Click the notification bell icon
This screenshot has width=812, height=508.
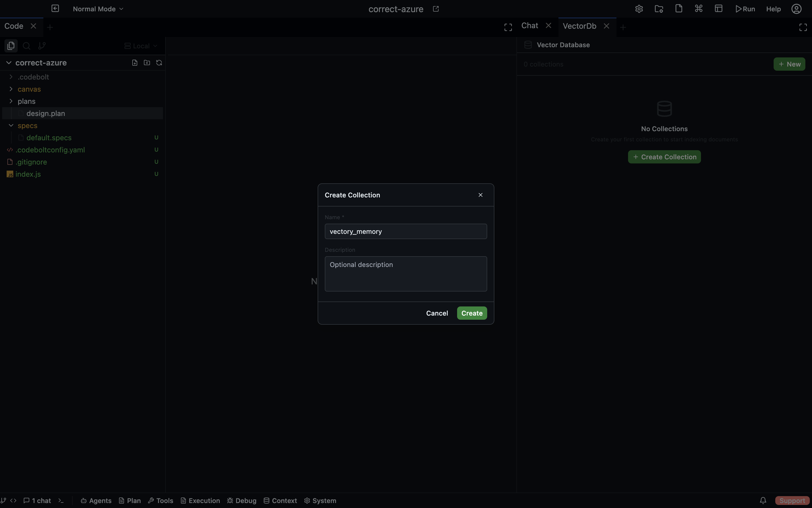[x=763, y=501]
